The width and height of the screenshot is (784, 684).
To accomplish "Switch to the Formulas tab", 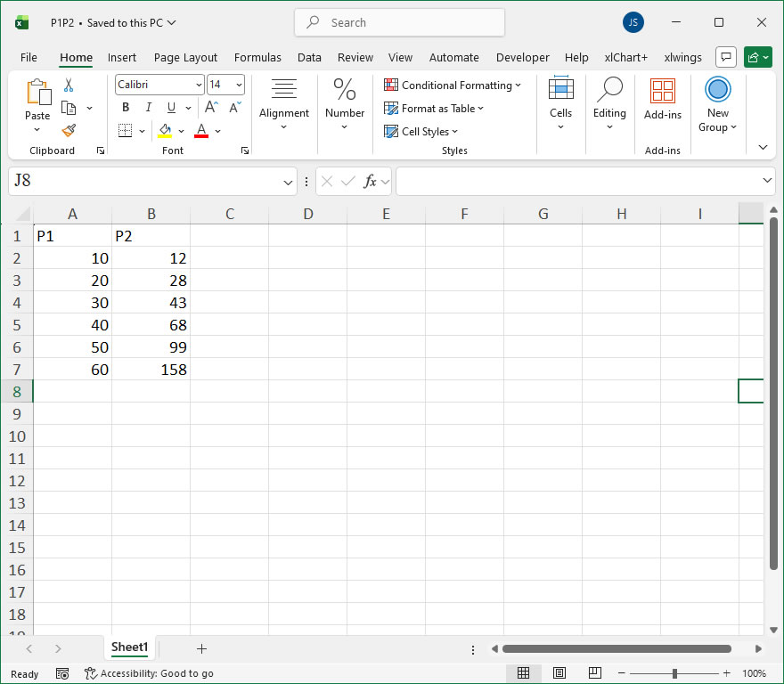I will pos(257,58).
